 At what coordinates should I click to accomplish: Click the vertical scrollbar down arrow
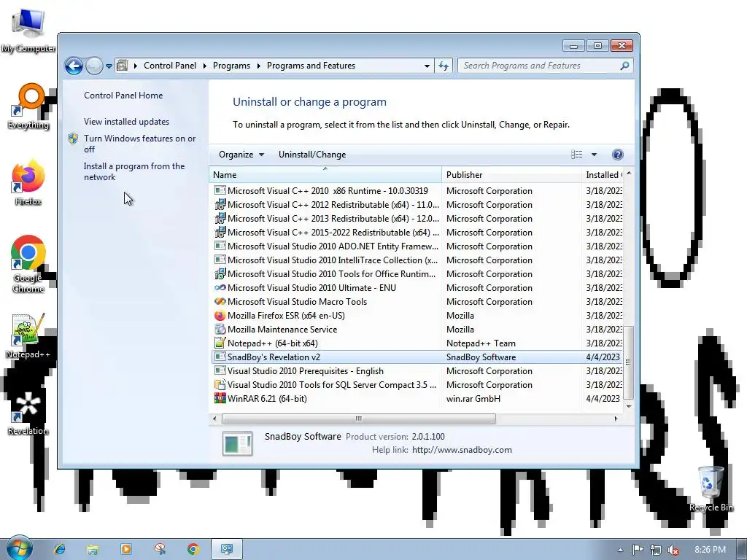point(629,406)
